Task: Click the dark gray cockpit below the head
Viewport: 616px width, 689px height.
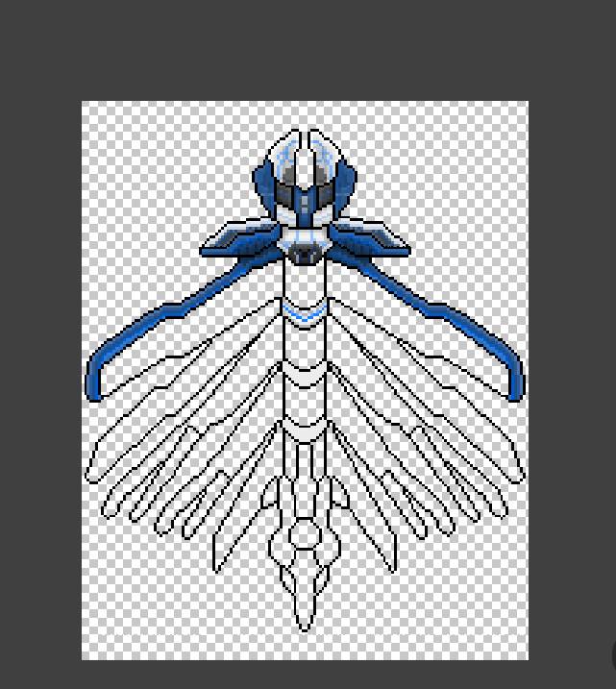Action: click(305, 254)
